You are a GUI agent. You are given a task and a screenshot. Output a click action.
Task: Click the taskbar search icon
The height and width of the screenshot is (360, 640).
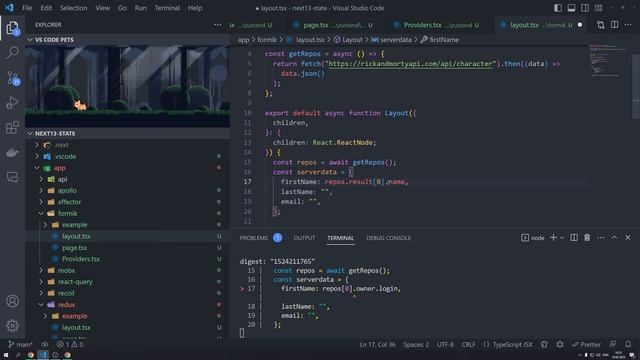click(18, 355)
